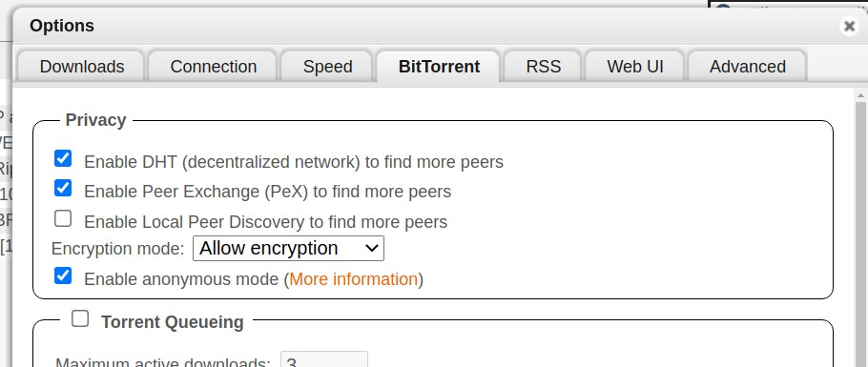This screenshot has height=367, width=868.
Task: Enable the Torrent Queueing checkbox
Action: click(80, 318)
